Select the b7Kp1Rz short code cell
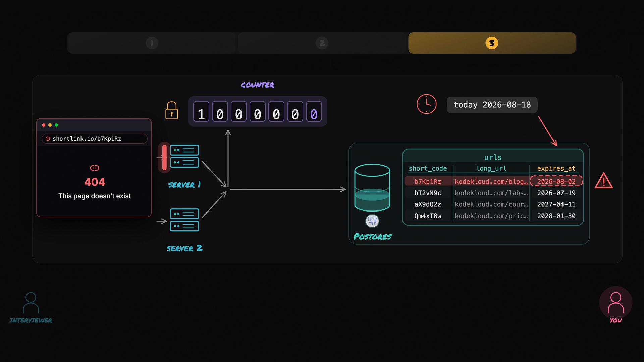The image size is (644, 362). (428, 181)
